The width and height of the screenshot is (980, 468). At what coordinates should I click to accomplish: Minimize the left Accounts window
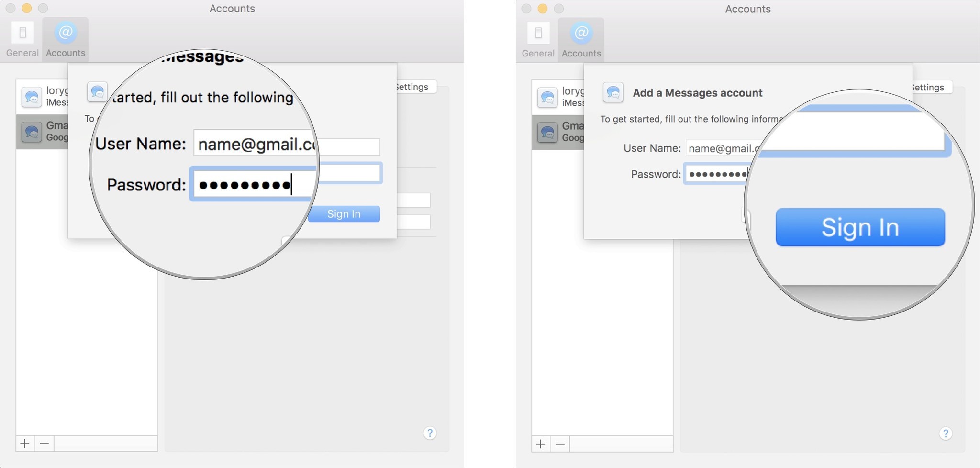27,8
